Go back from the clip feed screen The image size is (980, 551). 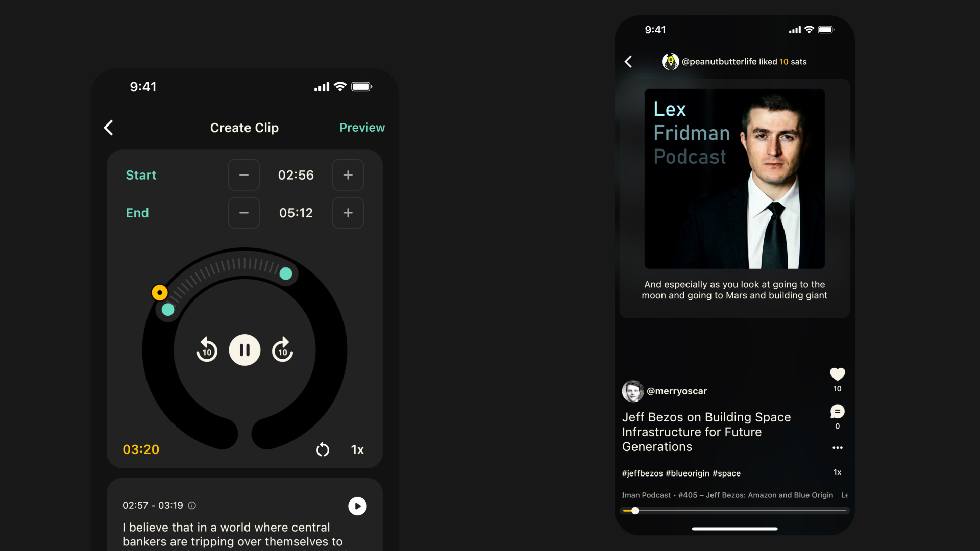(628, 62)
